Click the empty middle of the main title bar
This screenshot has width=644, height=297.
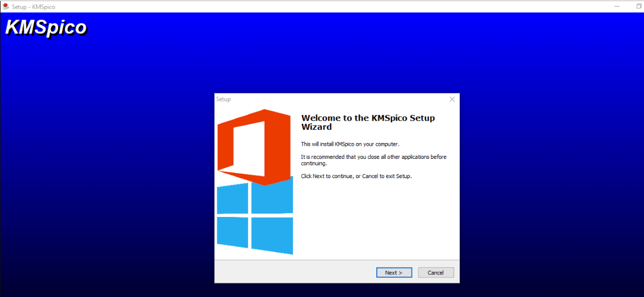point(329,6)
